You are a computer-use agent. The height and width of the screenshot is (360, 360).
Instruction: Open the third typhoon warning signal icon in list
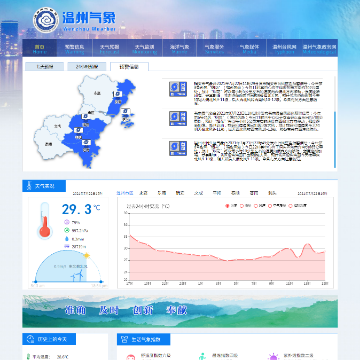click(178, 148)
